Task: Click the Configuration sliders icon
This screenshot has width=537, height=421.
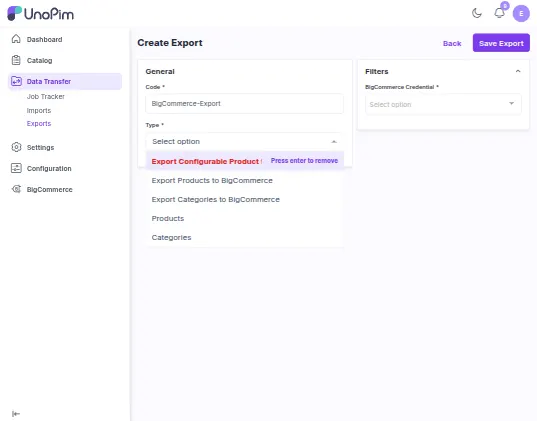Action: [x=16, y=168]
